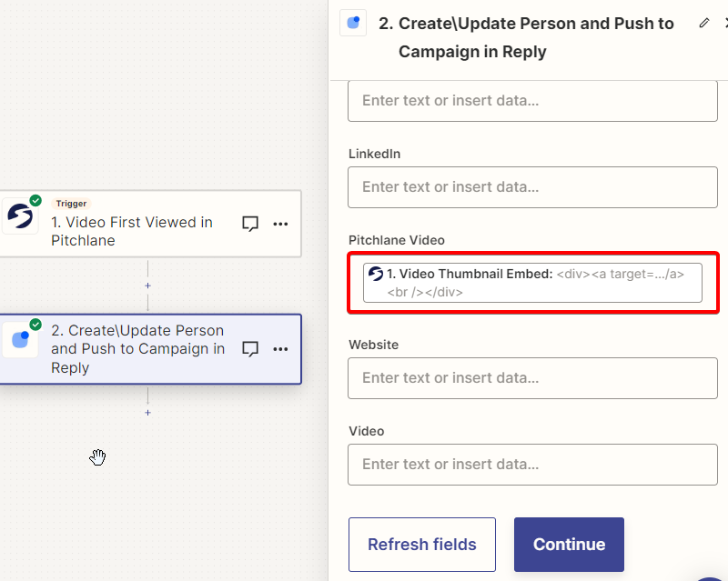
Task: Click Reply app icon in panel header
Action: pyautogui.click(x=353, y=23)
